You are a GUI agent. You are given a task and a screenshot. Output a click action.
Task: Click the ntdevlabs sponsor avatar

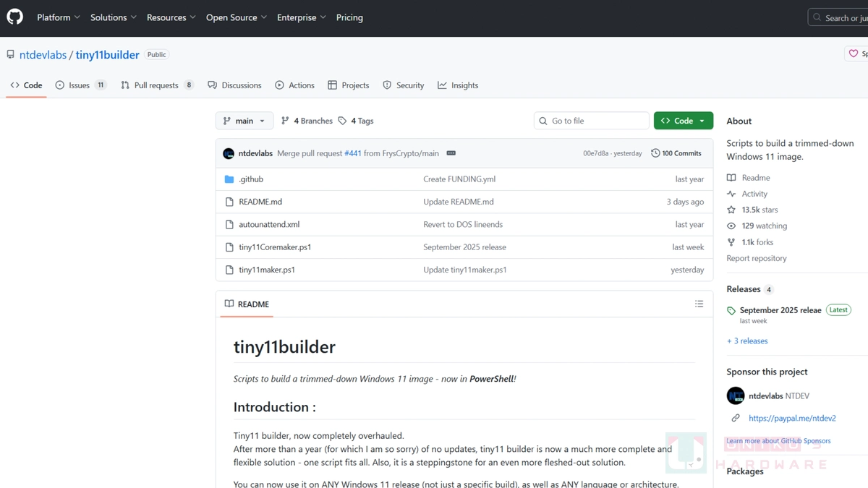click(x=736, y=396)
